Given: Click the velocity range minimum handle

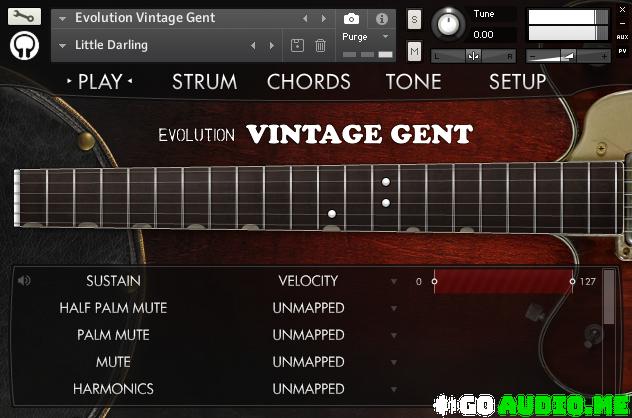Looking at the screenshot, I should pos(434,281).
